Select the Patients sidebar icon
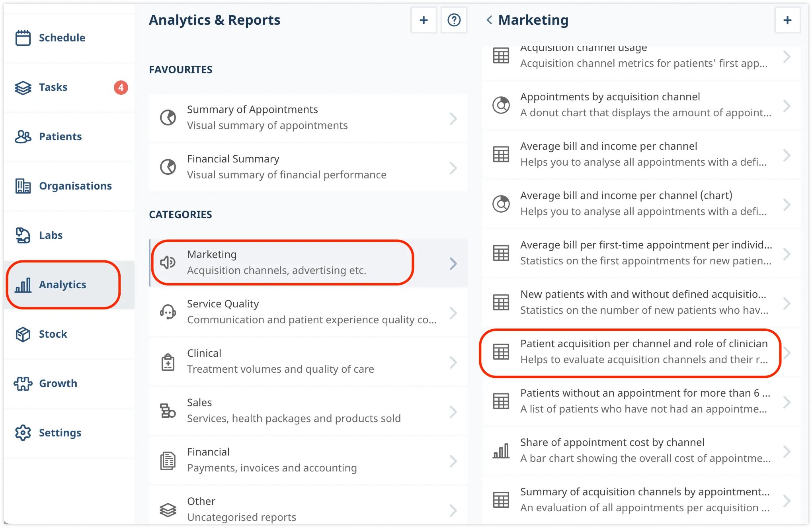The height and width of the screenshot is (528, 812). coord(22,137)
